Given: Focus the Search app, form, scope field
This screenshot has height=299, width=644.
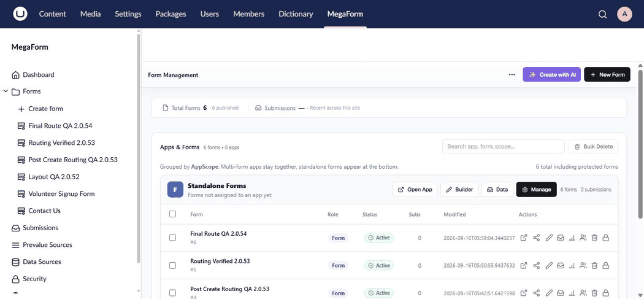Looking at the screenshot, I should (x=504, y=146).
